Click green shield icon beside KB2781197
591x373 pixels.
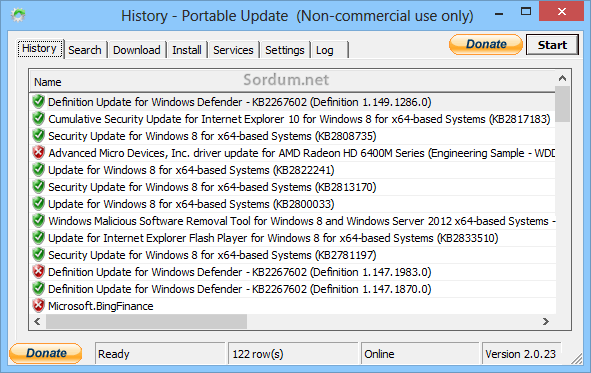tap(38, 255)
